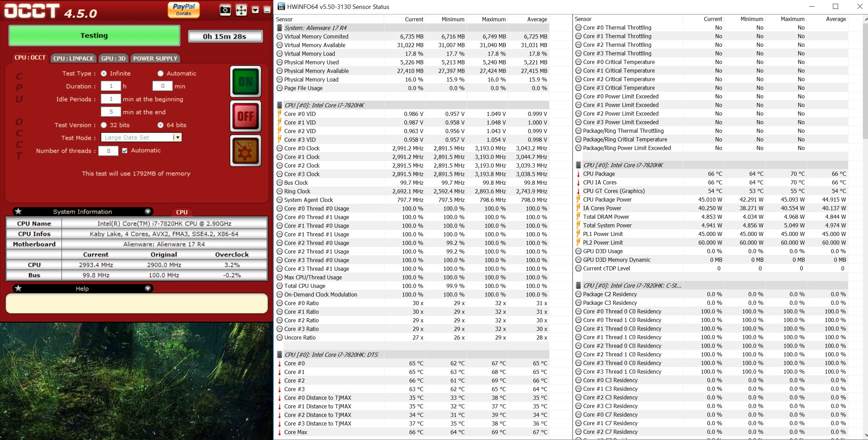Click the CPU GT Cores thermometer icon
The image size is (868, 440).
coord(578,191)
